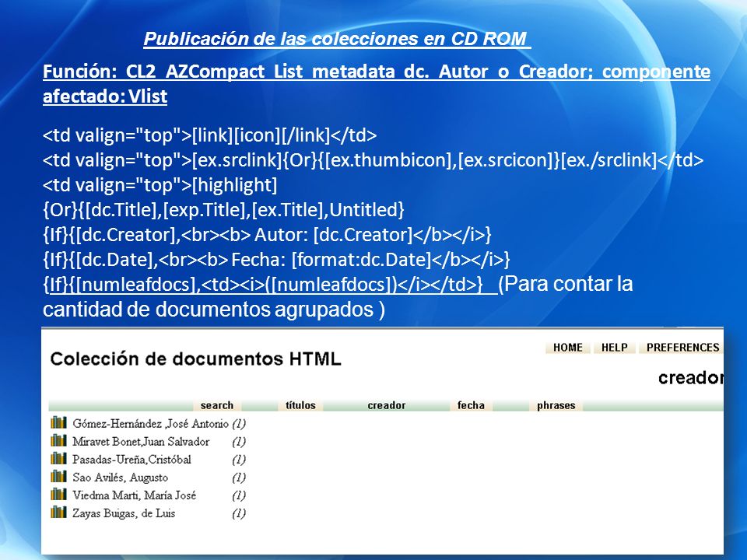The width and height of the screenshot is (747, 560).
Task: Click the line {Or}{[dc.Title],[exp.Title]
Action: click(223, 209)
